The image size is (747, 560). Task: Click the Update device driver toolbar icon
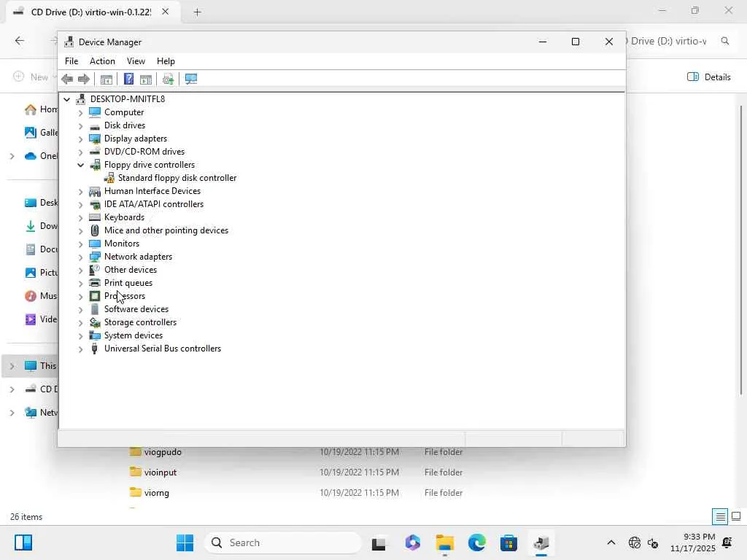(168, 79)
